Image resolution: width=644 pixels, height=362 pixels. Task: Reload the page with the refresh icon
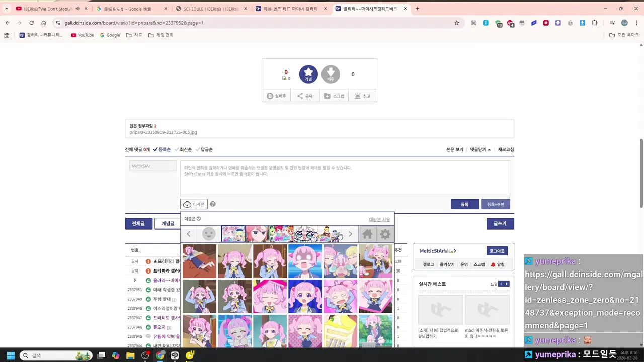pos(31,23)
